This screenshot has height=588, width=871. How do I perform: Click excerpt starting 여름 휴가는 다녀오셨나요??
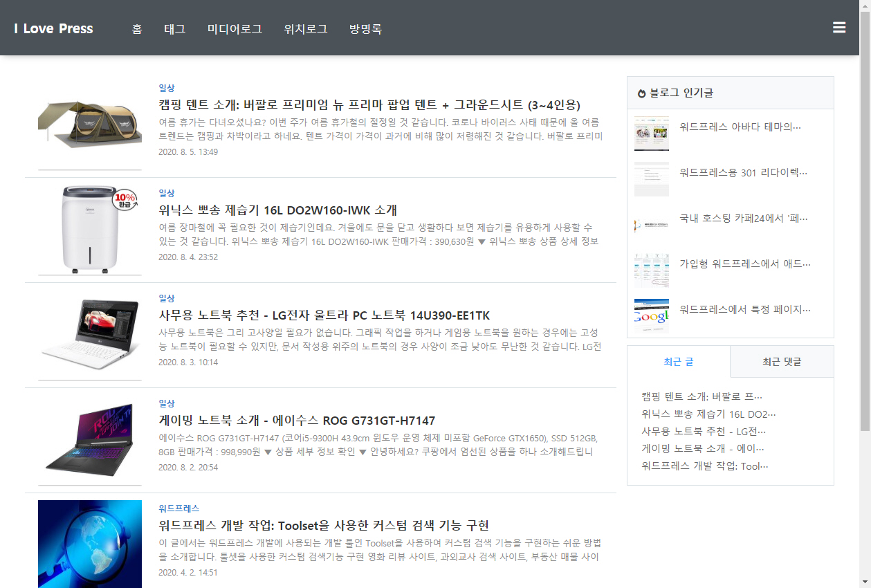coord(381,129)
